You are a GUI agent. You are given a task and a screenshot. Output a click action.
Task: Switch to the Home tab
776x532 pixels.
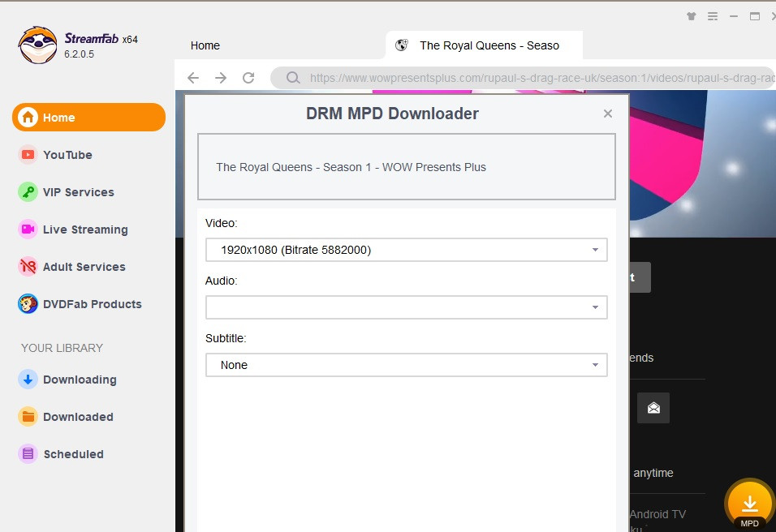click(x=205, y=45)
